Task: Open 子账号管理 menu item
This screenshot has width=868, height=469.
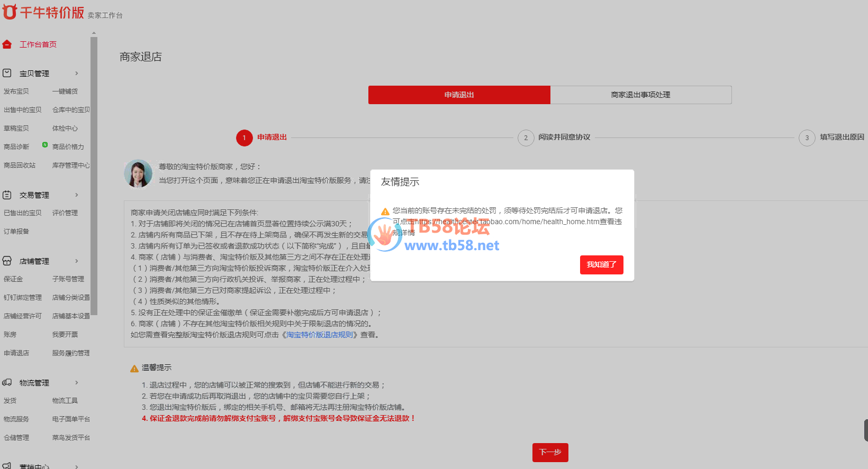Action: 68,279
